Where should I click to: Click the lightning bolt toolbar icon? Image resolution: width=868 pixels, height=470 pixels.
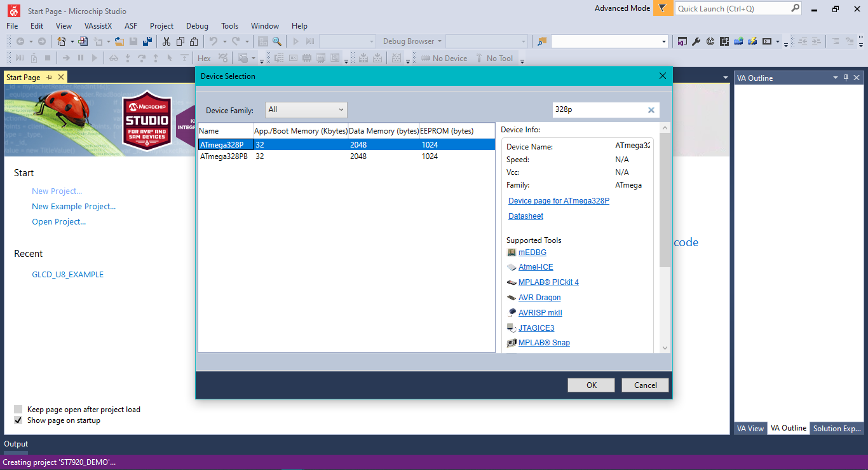tap(752, 41)
